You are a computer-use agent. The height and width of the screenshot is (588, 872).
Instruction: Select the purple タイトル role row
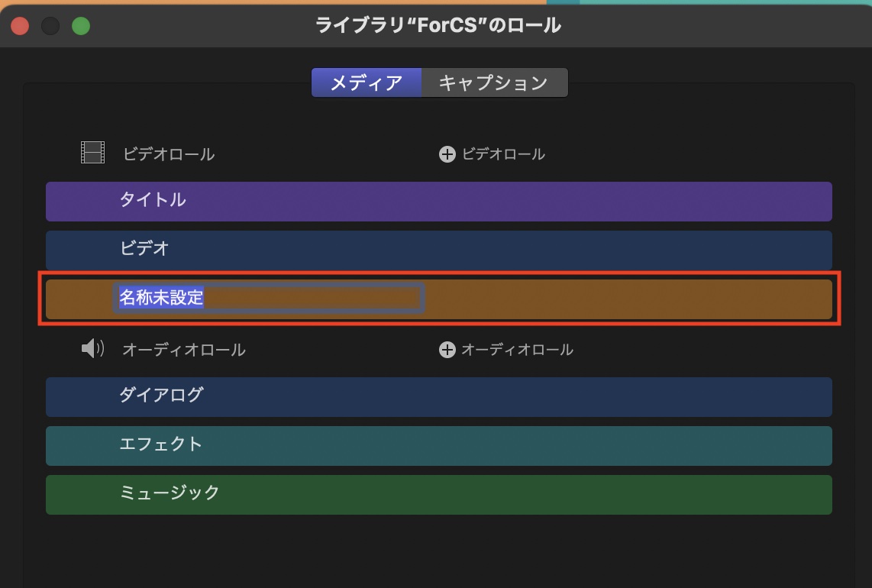pos(438,201)
